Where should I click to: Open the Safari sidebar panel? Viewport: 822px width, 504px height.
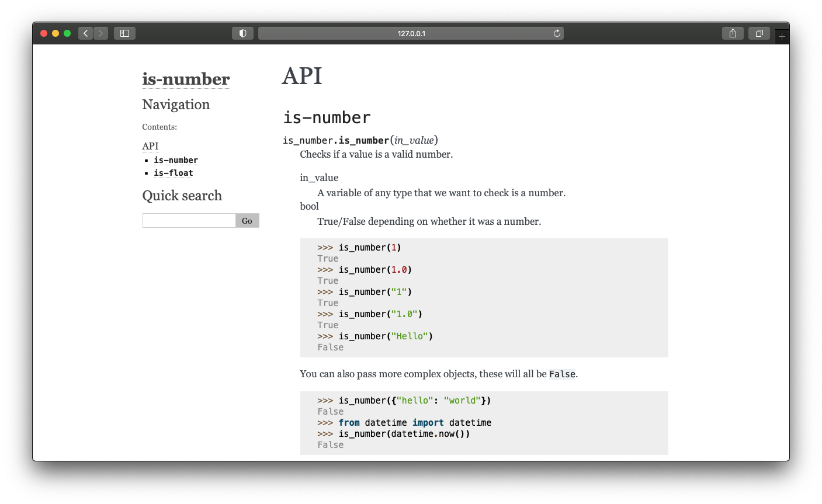tap(124, 33)
